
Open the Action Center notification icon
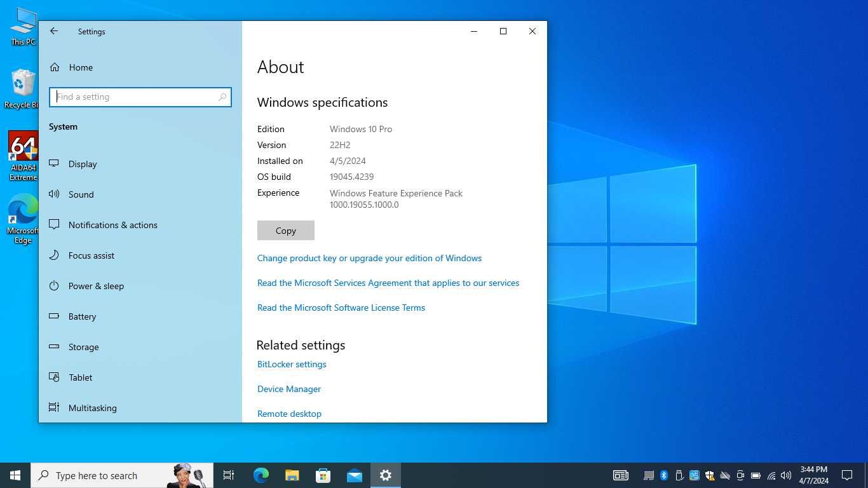point(847,475)
